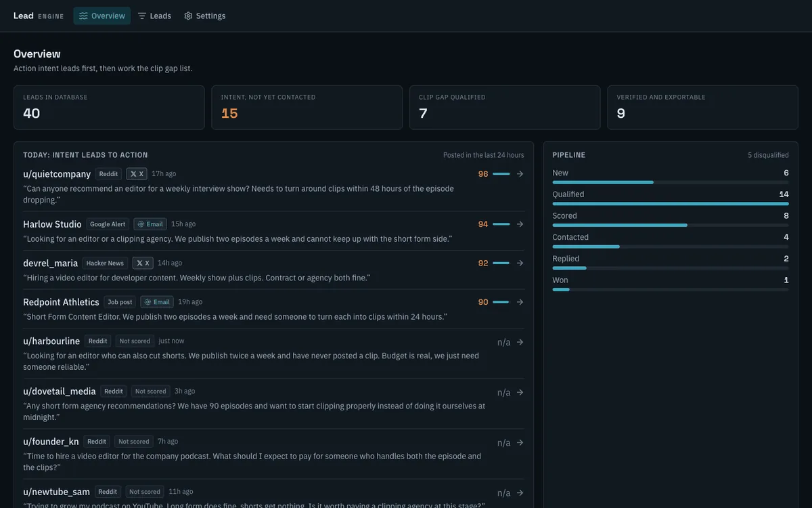Open the Harlow Studio lead arrow
812x508 pixels.
coord(520,224)
